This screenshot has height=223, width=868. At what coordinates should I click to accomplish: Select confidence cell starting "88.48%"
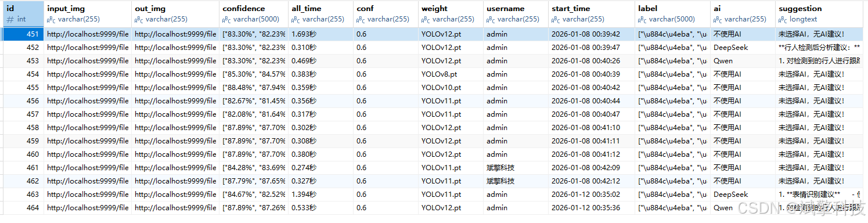click(254, 88)
